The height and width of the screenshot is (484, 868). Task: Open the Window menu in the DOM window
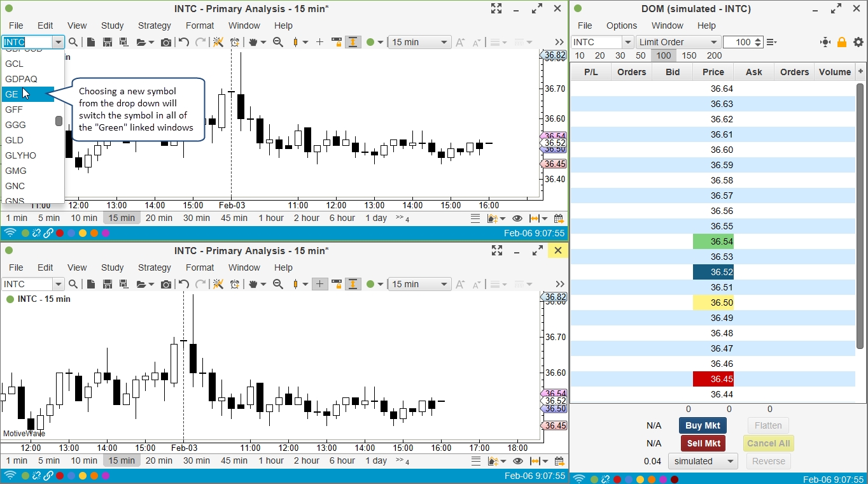point(668,25)
